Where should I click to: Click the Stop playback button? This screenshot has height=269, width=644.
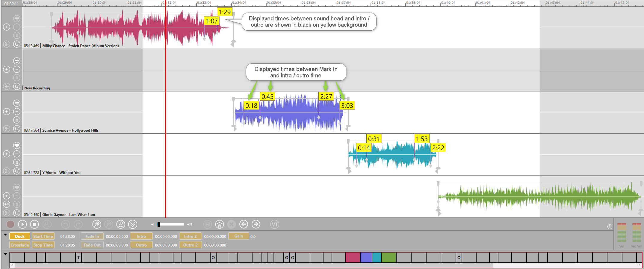pos(34,224)
